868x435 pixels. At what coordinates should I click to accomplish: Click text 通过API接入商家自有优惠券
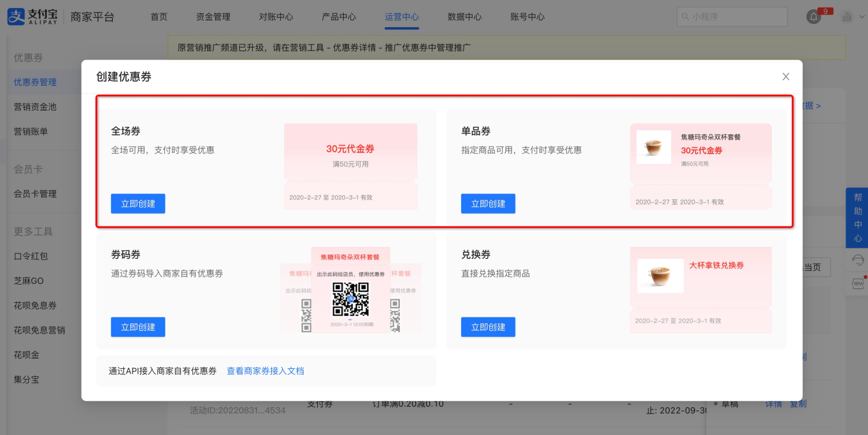pos(163,371)
